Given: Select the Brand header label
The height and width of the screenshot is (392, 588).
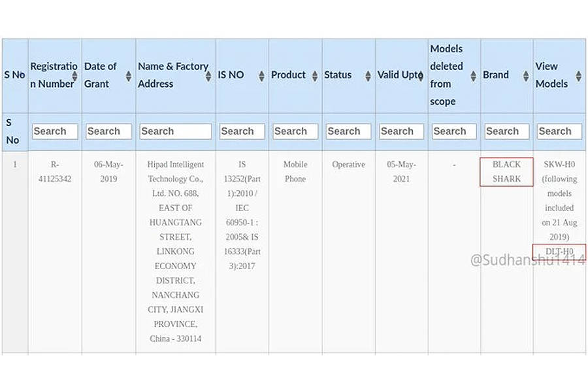Looking at the screenshot, I should [x=496, y=75].
